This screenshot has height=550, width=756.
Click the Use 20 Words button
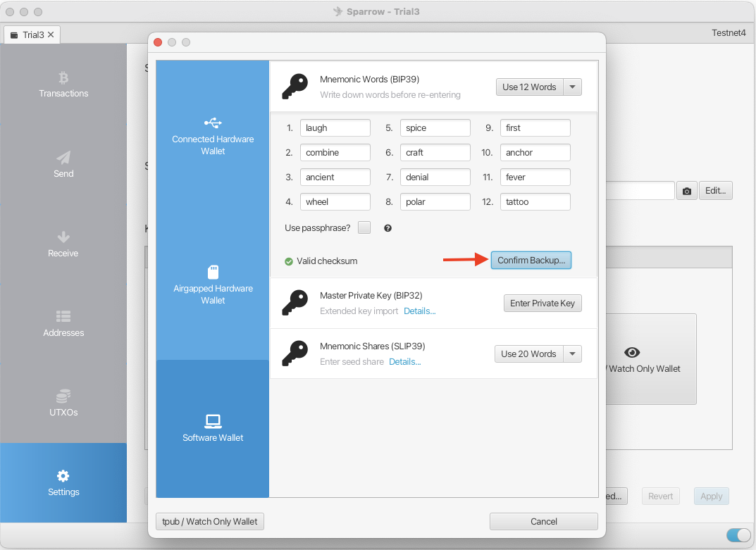tap(529, 354)
